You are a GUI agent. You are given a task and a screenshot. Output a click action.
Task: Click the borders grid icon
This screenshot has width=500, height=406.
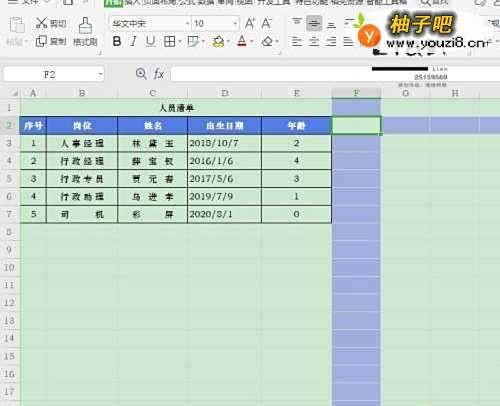point(170,42)
